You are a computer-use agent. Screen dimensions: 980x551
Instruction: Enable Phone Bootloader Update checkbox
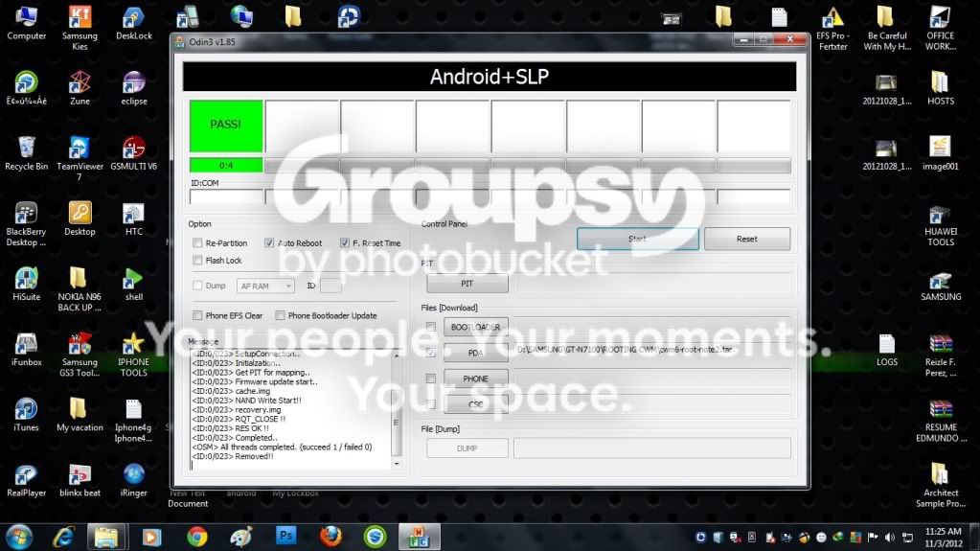(x=280, y=315)
